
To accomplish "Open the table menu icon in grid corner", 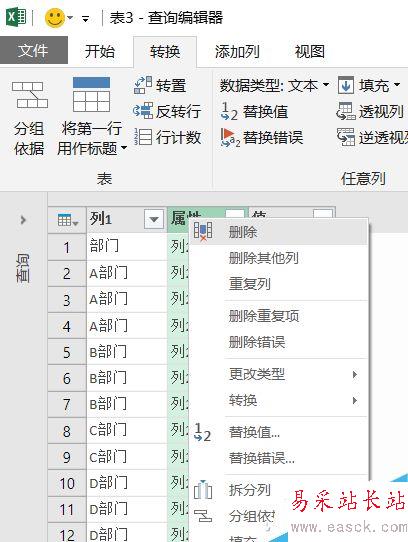I will [x=67, y=220].
